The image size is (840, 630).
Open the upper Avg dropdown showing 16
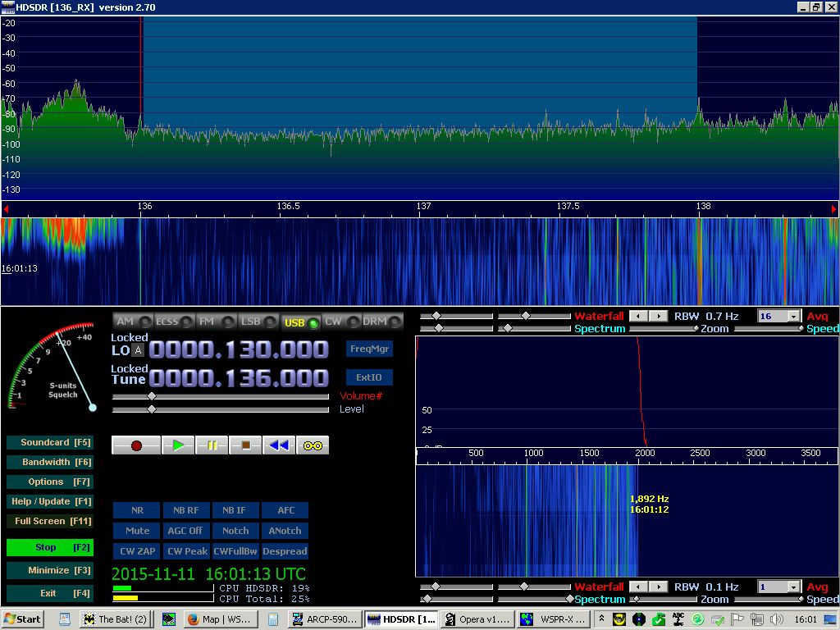(x=794, y=317)
